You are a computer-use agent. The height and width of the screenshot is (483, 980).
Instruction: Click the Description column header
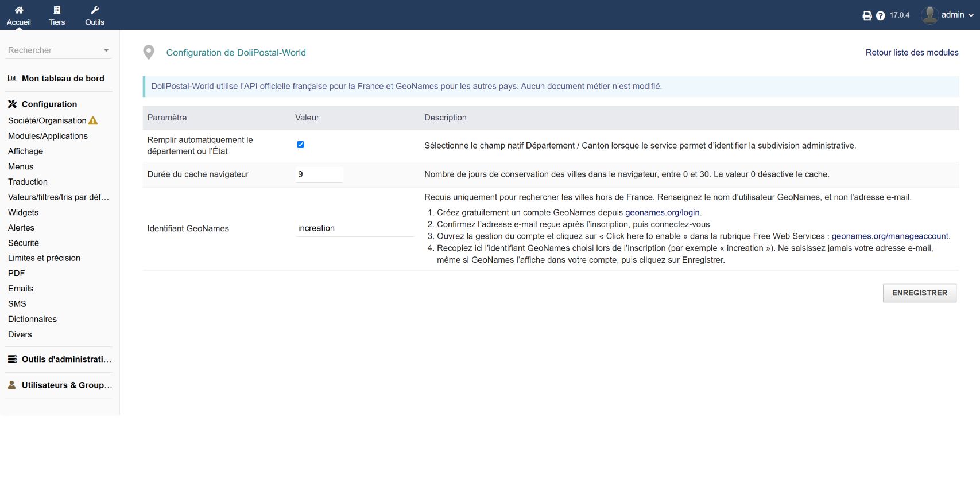(446, 118)
